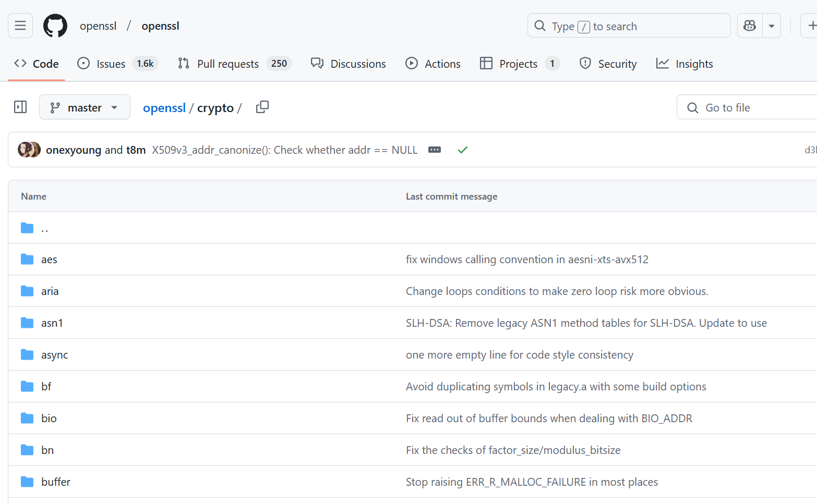The width and height of the screenshot is (817, 504).
Task: Click the aria folder icon
Action: click(x=27, y=291)
